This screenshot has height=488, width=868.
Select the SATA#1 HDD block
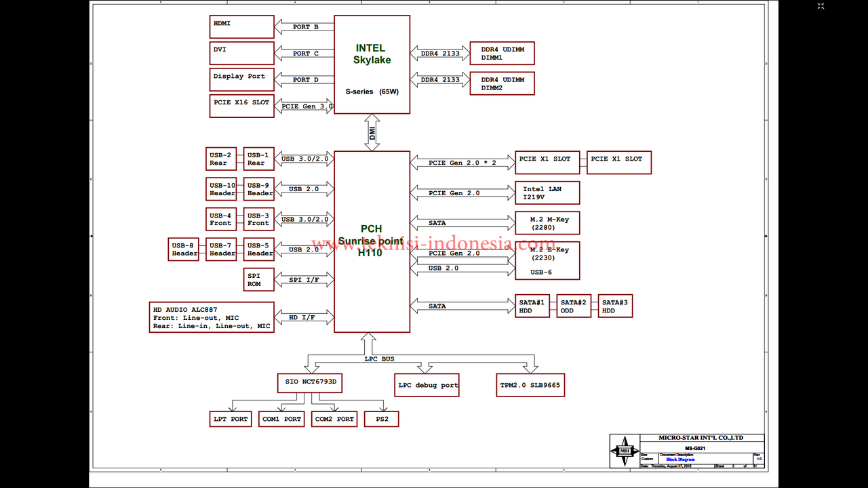click(x=532, y=306)
